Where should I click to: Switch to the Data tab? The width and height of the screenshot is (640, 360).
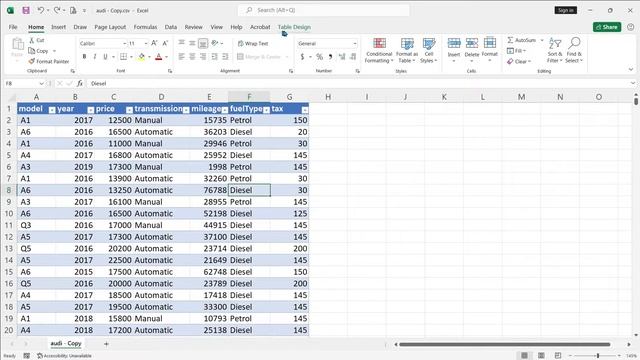pyautogui.click(x=171, y=27)
